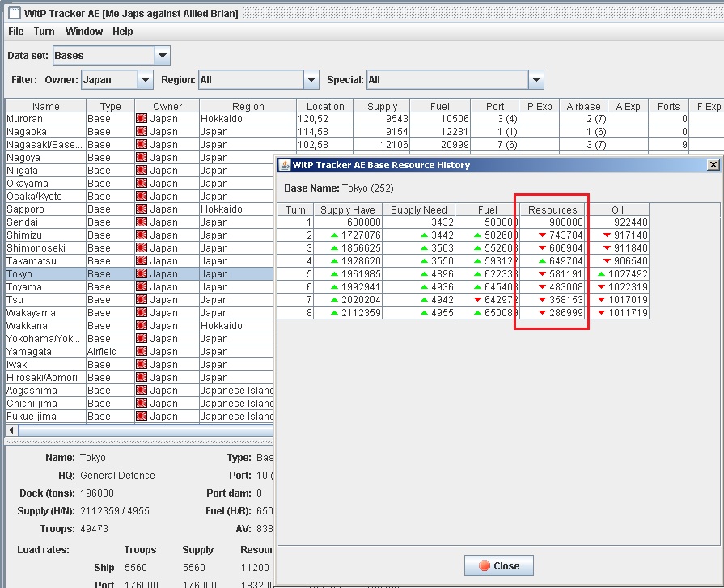Click the Turn column header in history dialog
724x588 pixels.
tap(295, 209)
